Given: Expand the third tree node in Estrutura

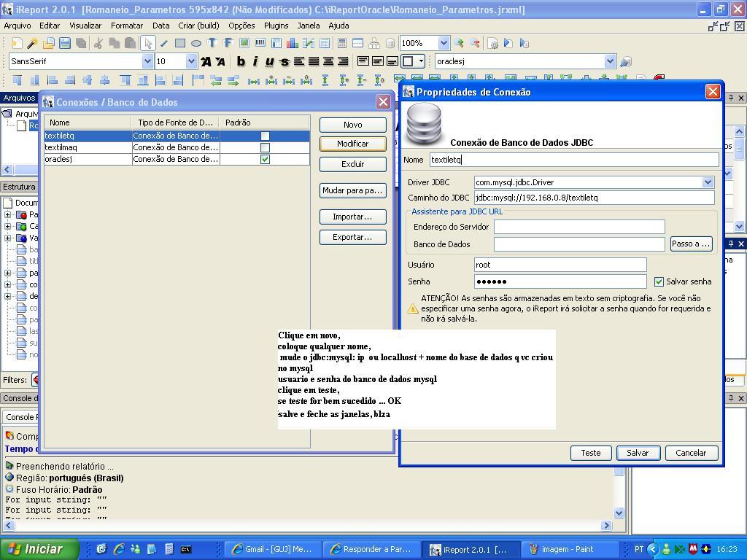Looking at the screenshot, I should coord(7,238).
